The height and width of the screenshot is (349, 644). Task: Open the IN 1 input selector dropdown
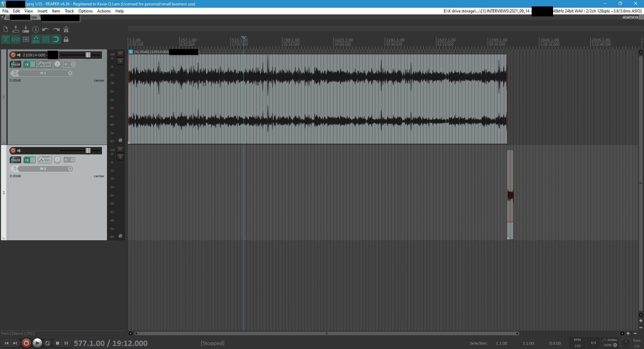[x=45, y=73]
